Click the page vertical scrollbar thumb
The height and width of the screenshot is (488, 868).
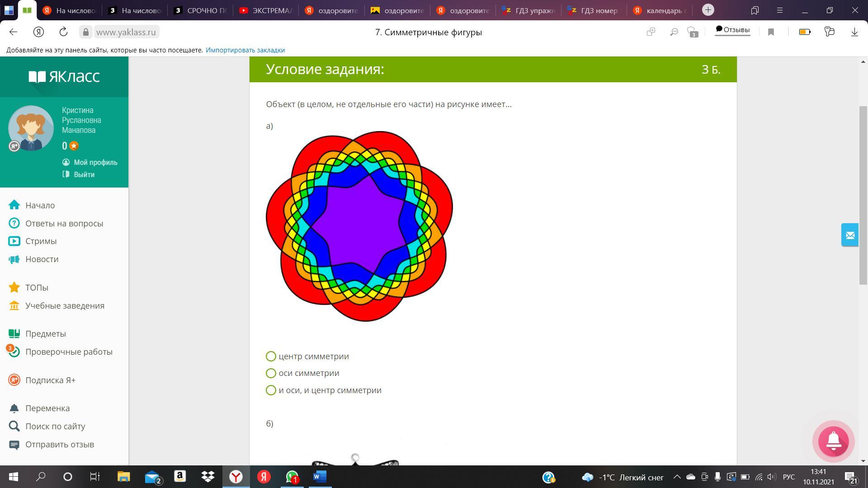click(863, 194)
